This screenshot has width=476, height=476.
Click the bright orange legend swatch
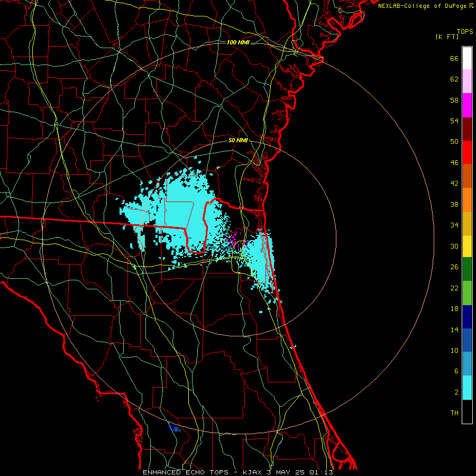[x=467, y=200]
